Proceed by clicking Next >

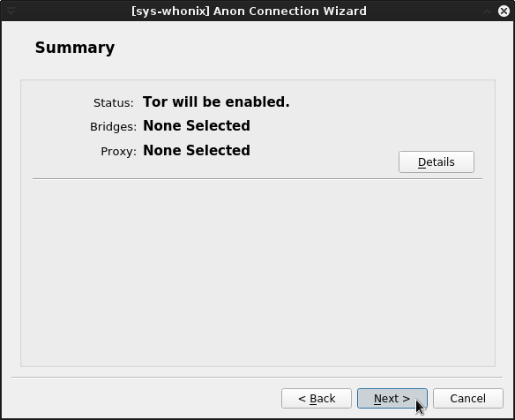pos(392,399)
